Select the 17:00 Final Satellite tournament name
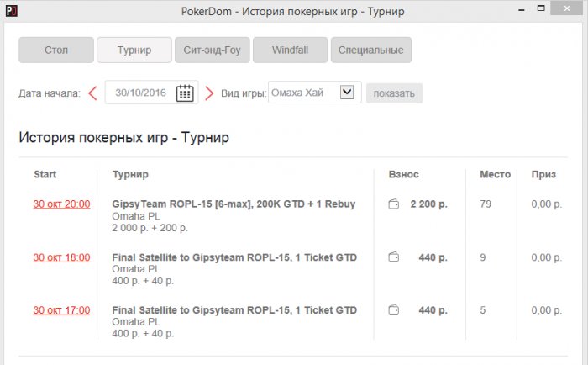The width and height of the screenshot is (588, 365). pos(234,310)
